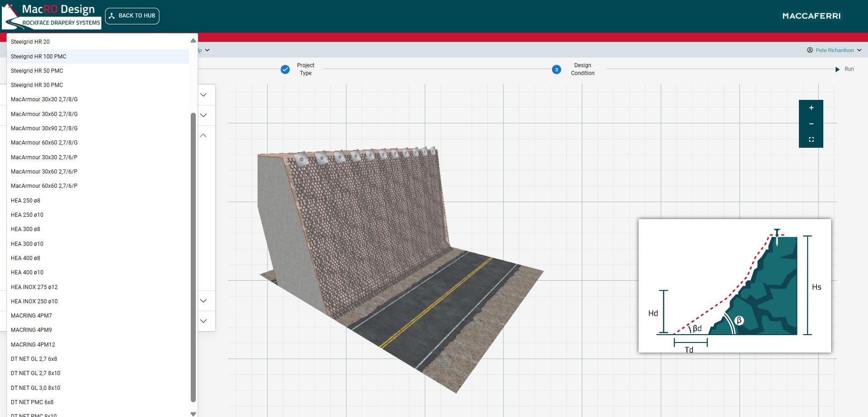Choose HEA INOX 250 ø10
The width and height of the screenshot is (868, 417).
click(98, 301)
